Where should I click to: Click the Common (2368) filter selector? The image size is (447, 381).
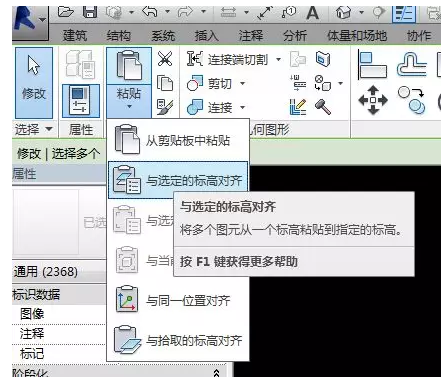[x=59, y=271]
